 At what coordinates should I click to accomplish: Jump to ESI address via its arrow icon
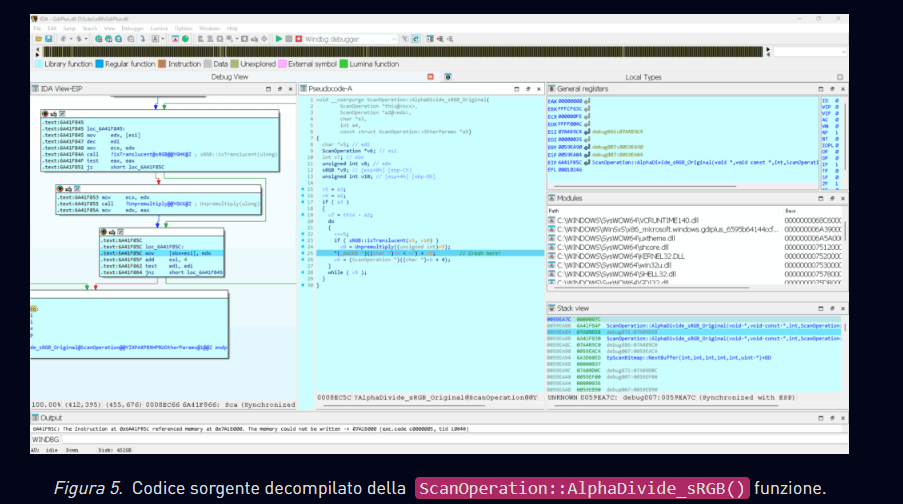(587, 132)
